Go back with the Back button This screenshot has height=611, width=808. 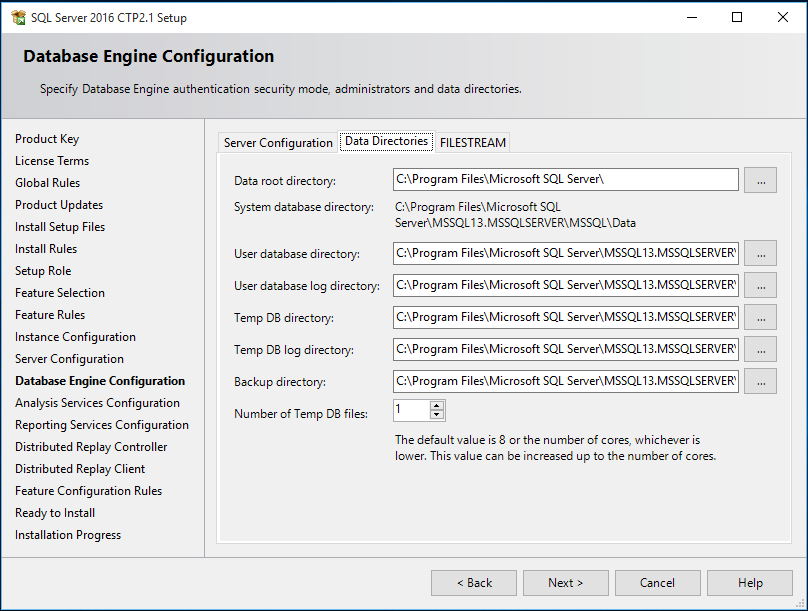(474, 583)
